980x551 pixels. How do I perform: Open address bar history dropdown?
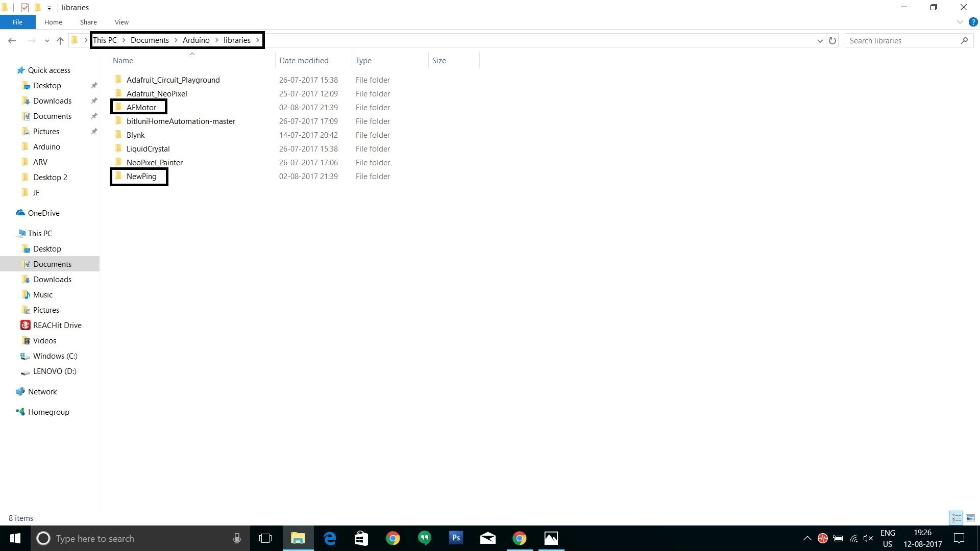[820, 41]
